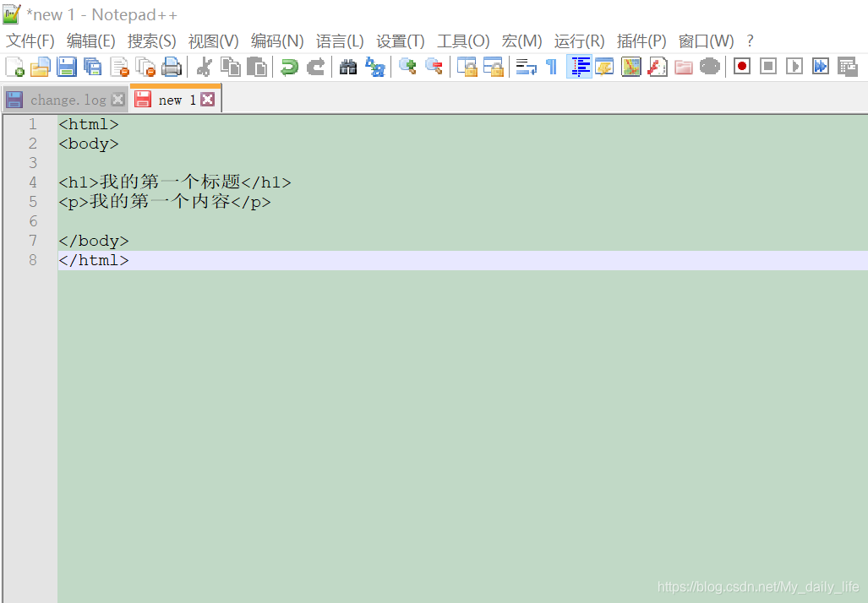Image resolution: width=868 pixels, height=603 pixels.
Task: Save the current document using Save icon
Action: pos(67,66)
